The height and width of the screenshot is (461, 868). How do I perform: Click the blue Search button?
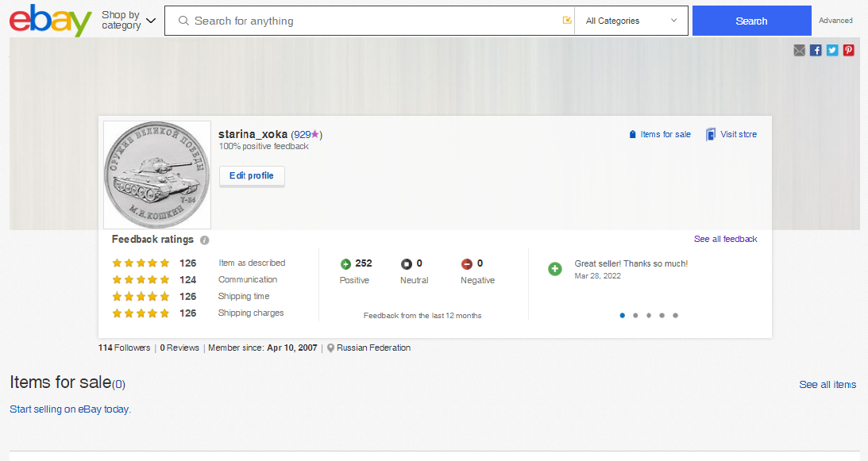pos(751,21)
